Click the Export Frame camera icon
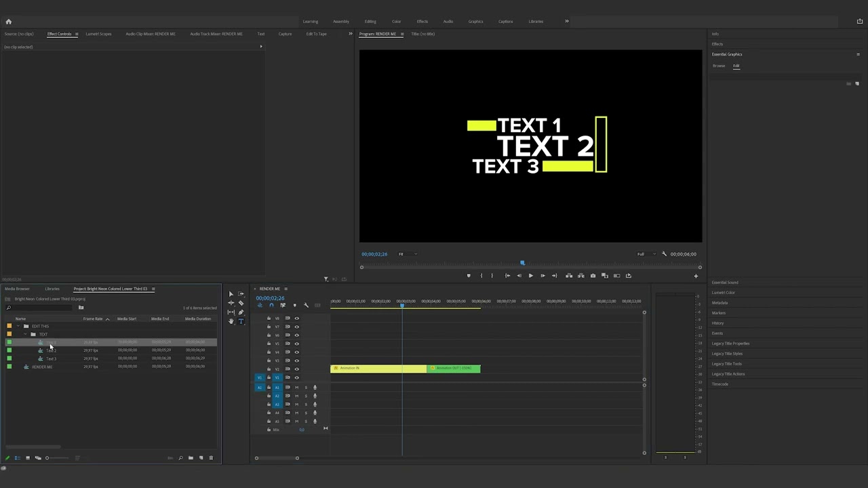 tap(593, 276)
